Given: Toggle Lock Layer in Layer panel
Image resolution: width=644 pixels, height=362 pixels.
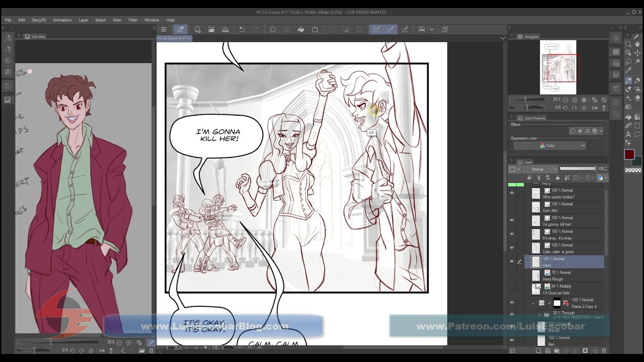Looking at the screenshot, I should (x=557, y=178).
